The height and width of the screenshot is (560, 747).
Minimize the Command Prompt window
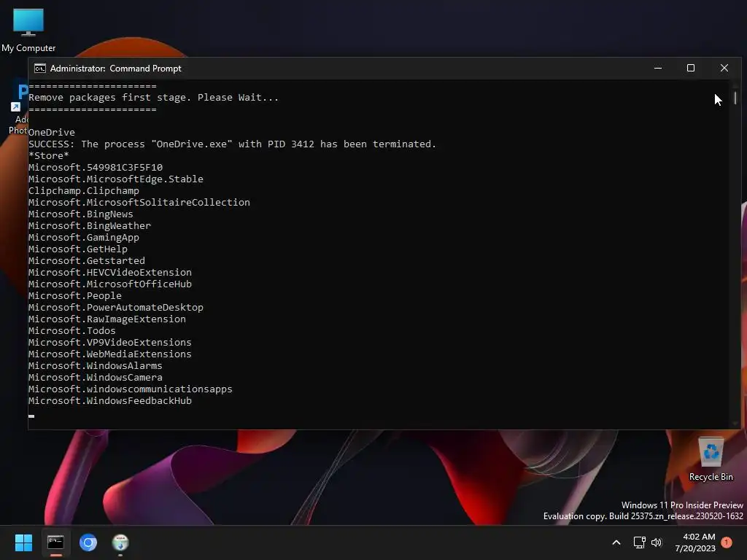click(658, 68)
